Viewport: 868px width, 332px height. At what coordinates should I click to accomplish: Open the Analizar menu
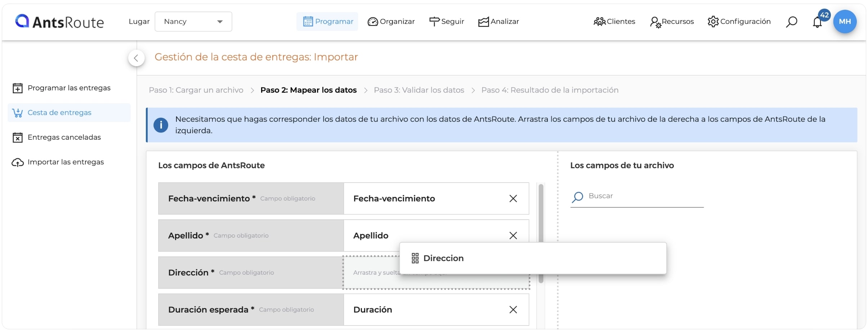tap(498, 22)
